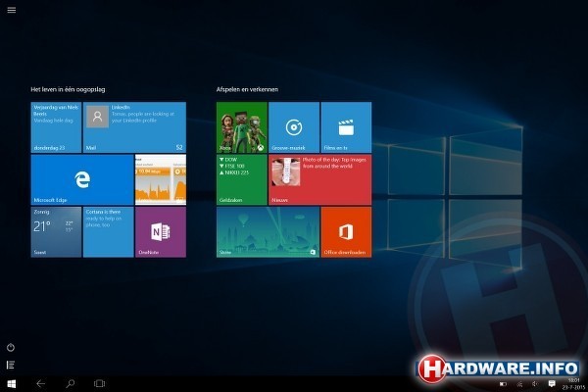Open the Nieuws photo of the day tile
Image resolution: width=588 pixels, height=392 pixels.
tap(319, 178)
